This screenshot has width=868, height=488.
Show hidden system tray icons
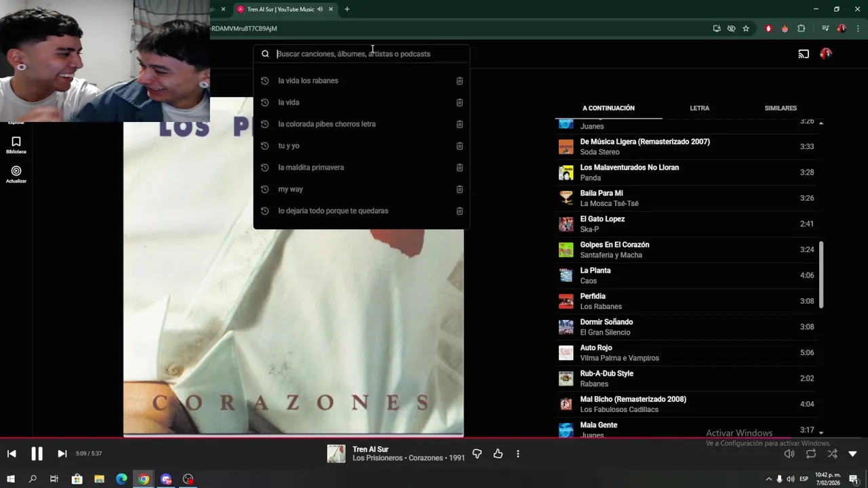pyautogui.click(x=768, y=479)
